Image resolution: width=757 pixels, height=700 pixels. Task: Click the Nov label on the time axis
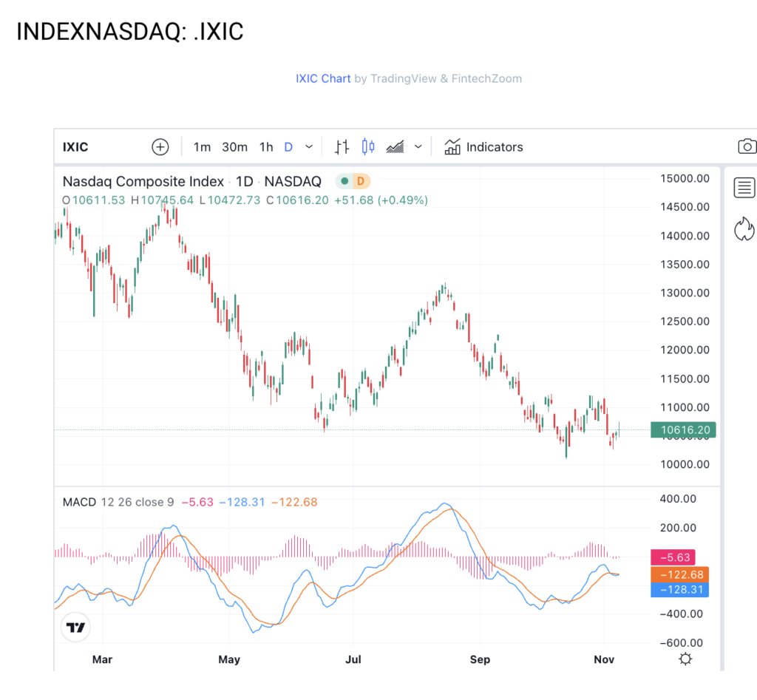pyautogui.click(x=604, y=659)
